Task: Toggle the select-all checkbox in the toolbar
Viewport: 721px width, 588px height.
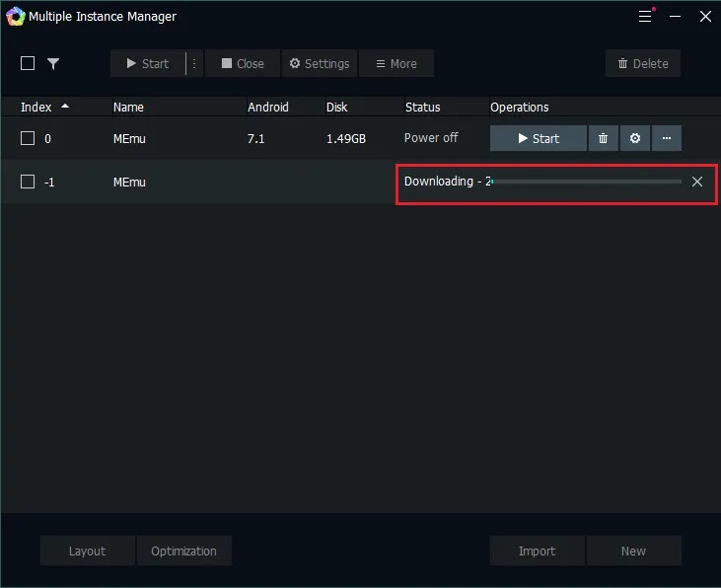Action: 28,63
